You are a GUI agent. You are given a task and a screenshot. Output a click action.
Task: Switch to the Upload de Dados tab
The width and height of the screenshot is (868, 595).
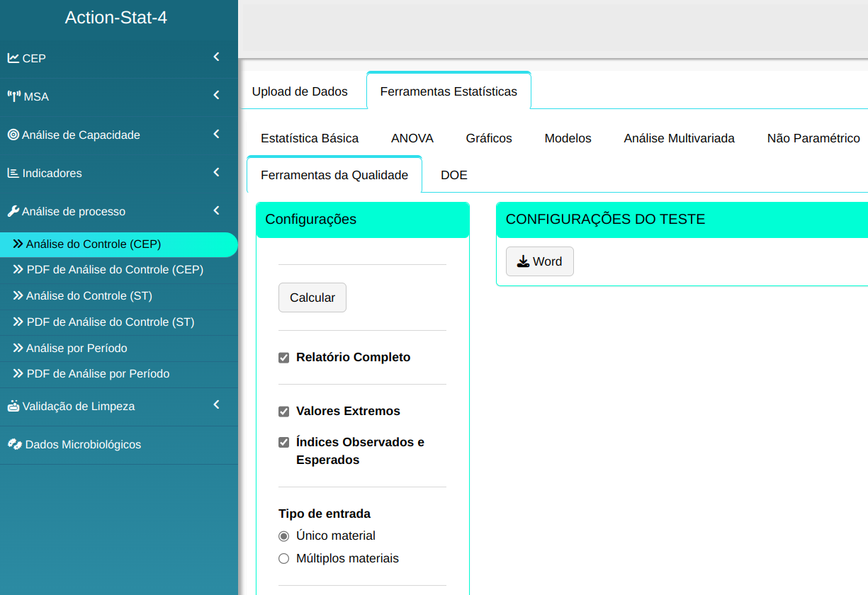[300, 91]
